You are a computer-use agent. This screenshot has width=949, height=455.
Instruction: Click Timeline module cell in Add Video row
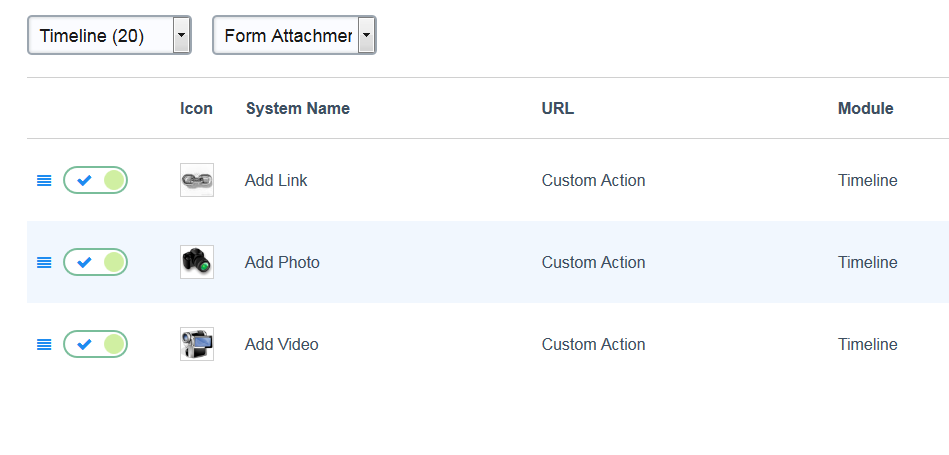[867, 345]
